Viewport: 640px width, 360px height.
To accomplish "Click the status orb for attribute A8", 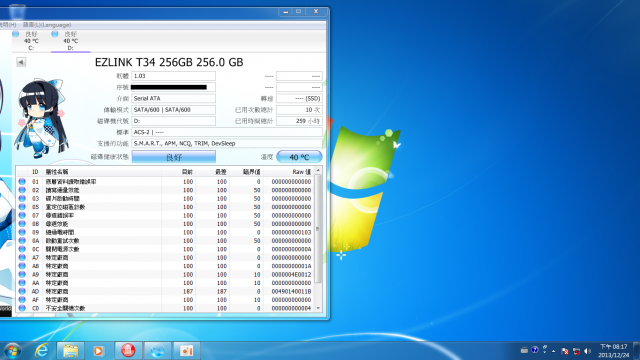I will [x=22, y=266].
